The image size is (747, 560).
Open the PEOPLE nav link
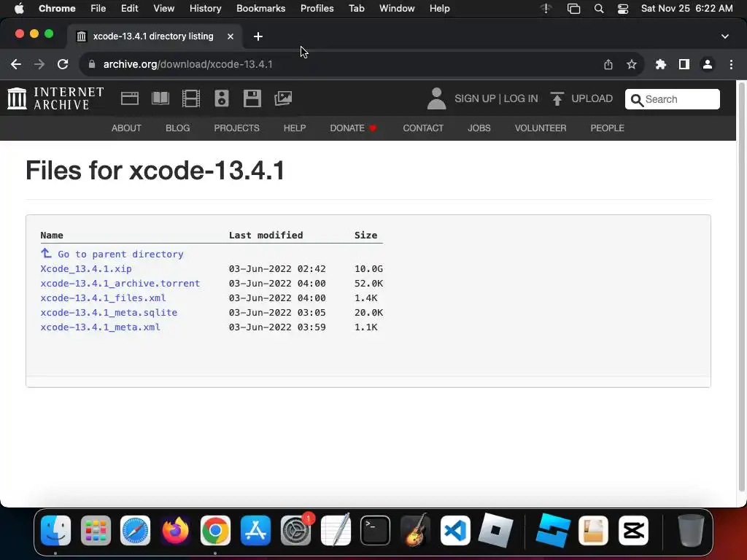click(x=608, y=128)
